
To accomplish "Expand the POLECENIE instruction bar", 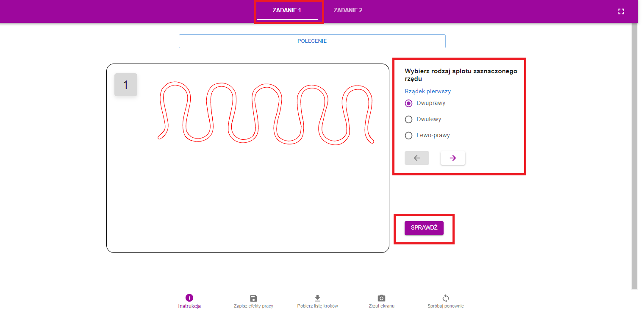I will 312,41.
